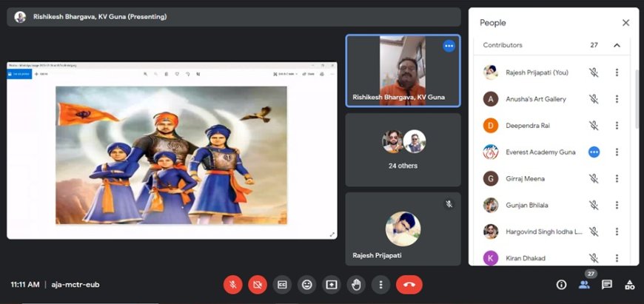
Task: Open more actions for Gunjan Bhilala
Action: [617, 205]
